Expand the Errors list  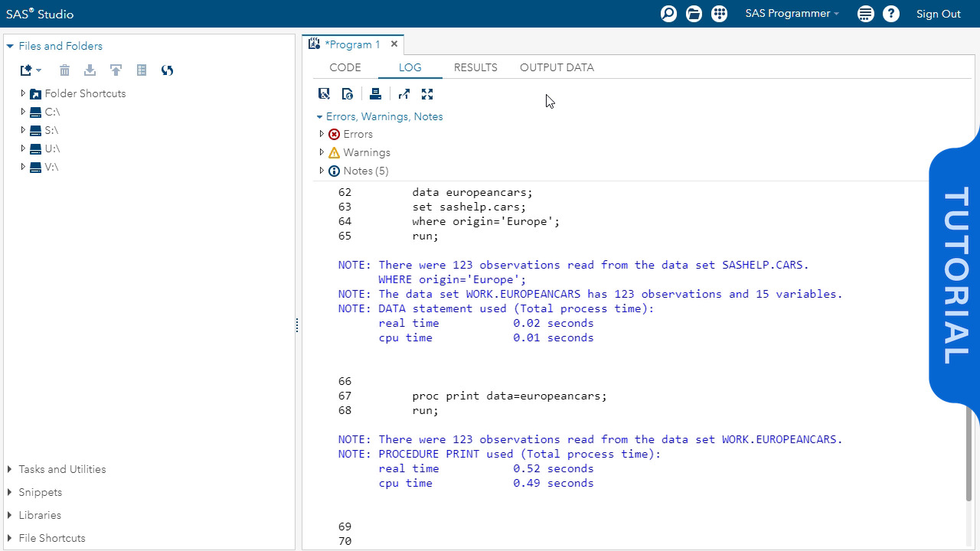pos(322,134)
